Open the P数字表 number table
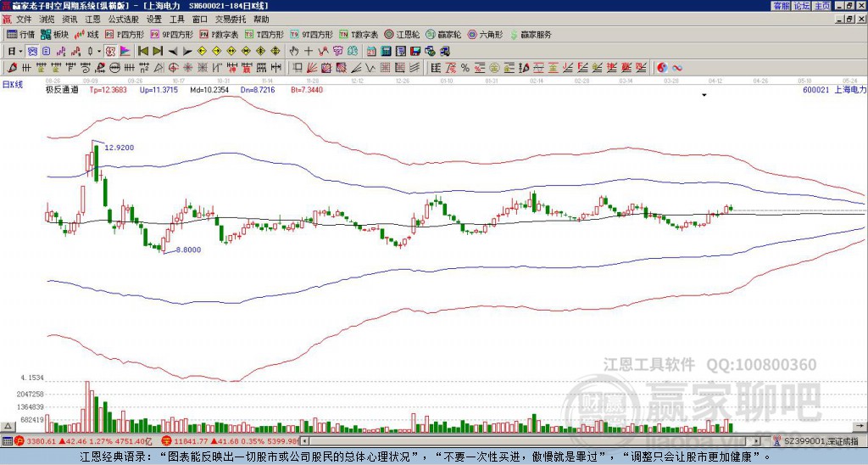 pyautogui.click(x=219, y=34)
